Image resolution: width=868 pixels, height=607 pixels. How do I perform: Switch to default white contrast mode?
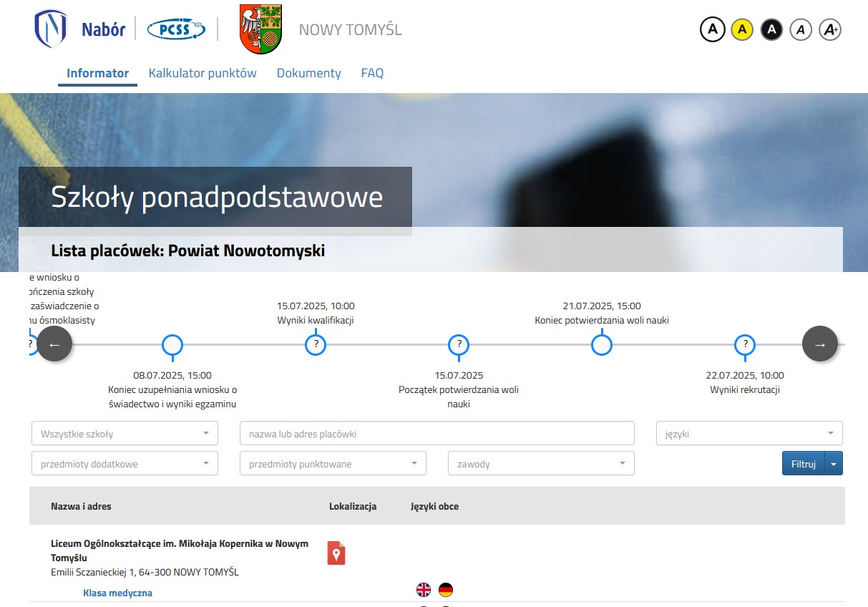(712, 29)
